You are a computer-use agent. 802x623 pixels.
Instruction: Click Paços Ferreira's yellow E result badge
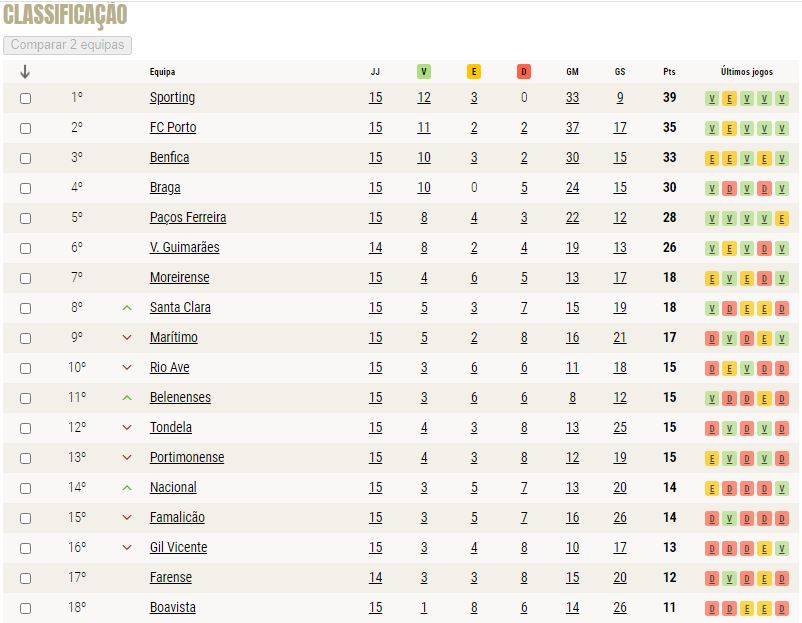point(782,218)
